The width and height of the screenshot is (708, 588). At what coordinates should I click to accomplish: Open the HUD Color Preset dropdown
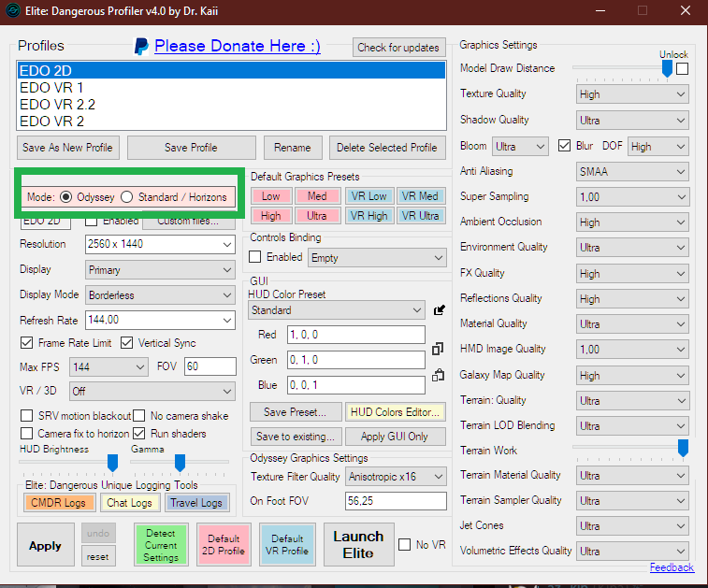pos(337,310)
